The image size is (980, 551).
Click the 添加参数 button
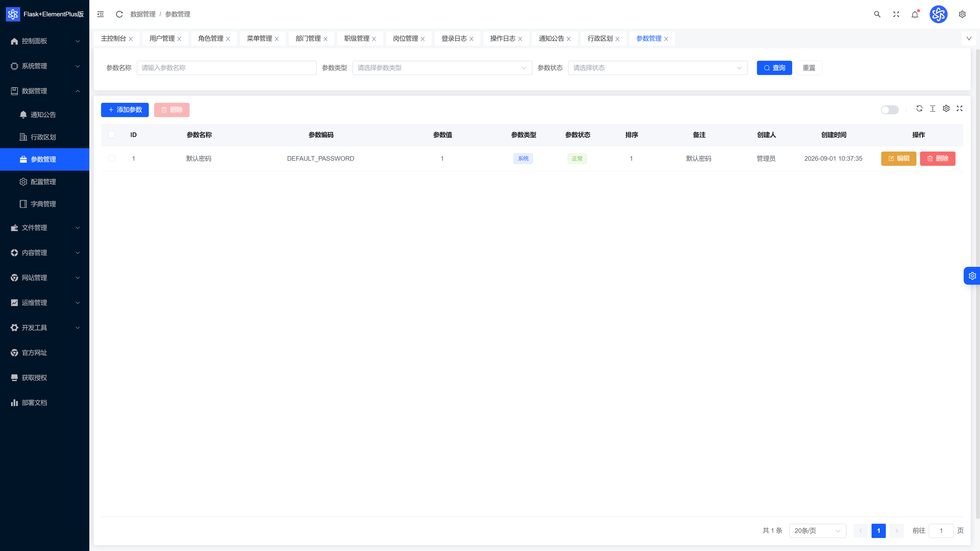click(x=125, y=110)
